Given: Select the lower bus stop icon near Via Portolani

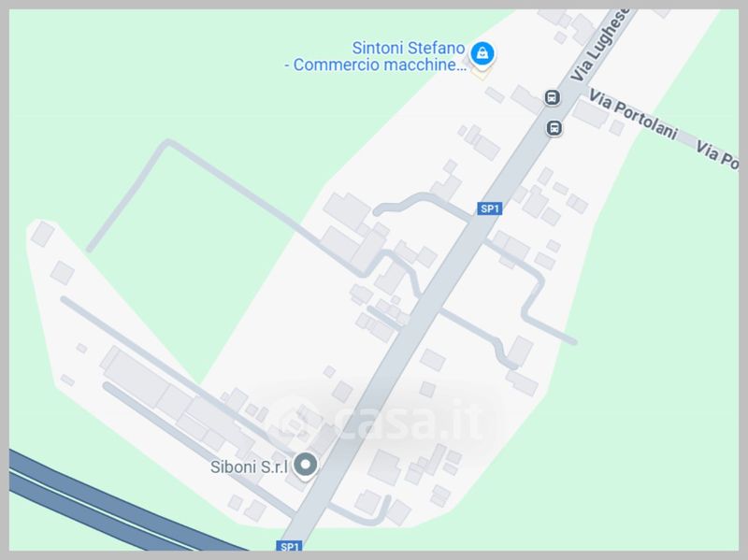Looking at the screenshot, I should click(554, 128).
